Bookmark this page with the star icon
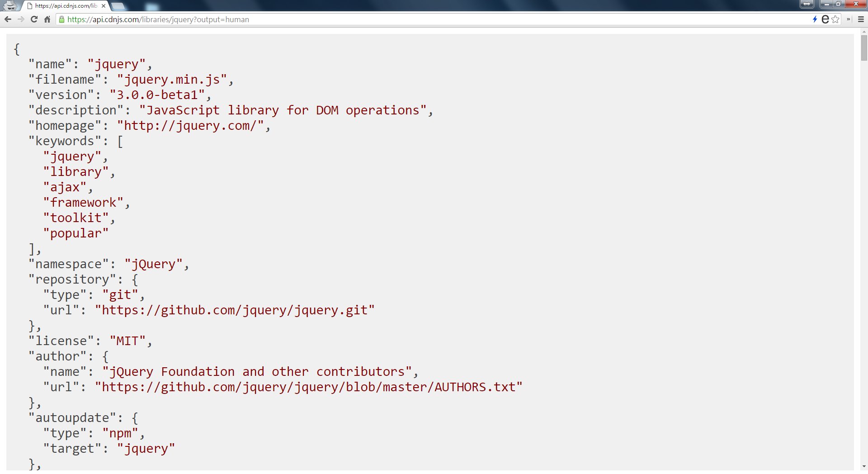The height and width of the screenshot is (474, 868). tap(835, 19)
